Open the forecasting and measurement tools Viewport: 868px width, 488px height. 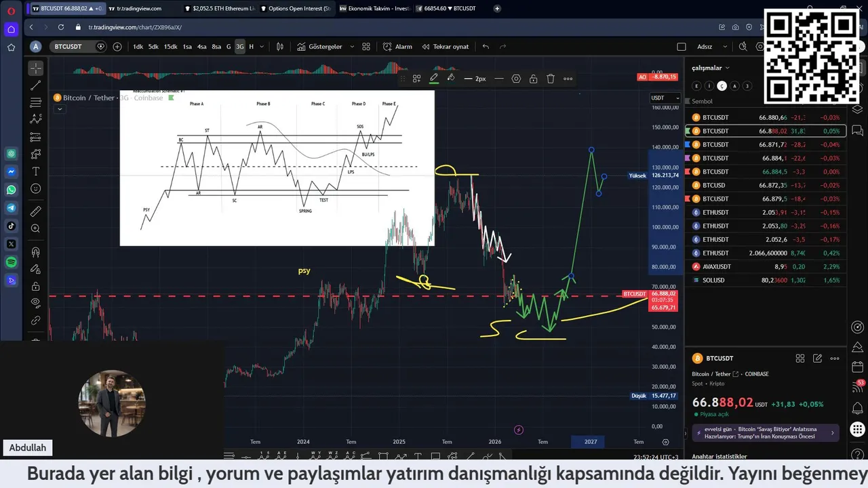[36, 137]
